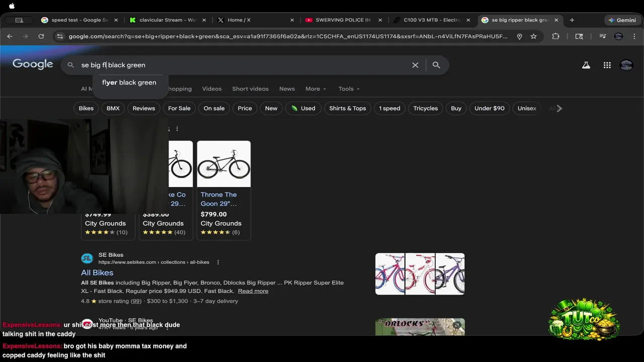The height and width of the screenshot is (362, 644).
Task: Reload the current page
Action: pos(41,36)
